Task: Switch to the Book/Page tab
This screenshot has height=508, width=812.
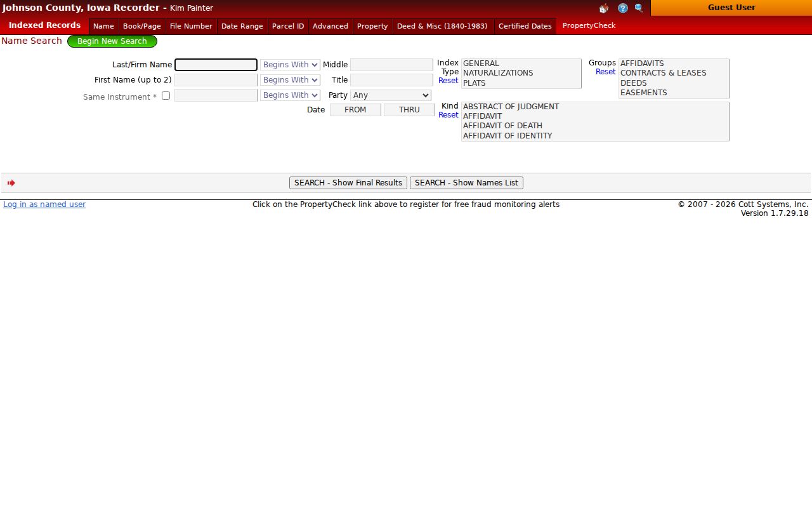Action: coord(142,26)
